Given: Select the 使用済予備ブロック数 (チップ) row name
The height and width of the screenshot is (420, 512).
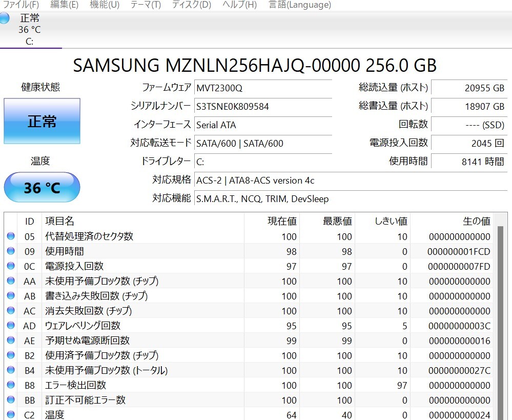Looking at the screenshot, I should [x=102, y=355].
